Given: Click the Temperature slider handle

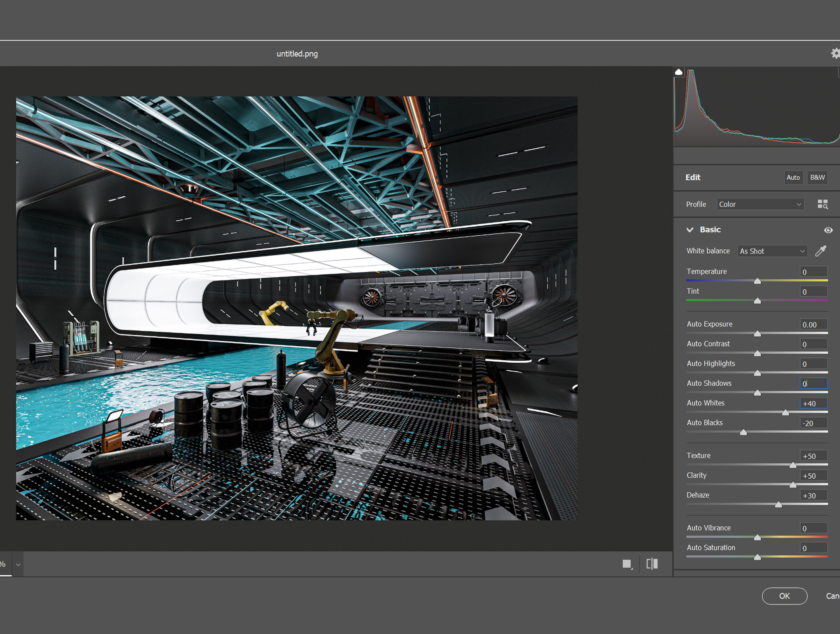Looking at the screenshot, I should click(757, 281).
